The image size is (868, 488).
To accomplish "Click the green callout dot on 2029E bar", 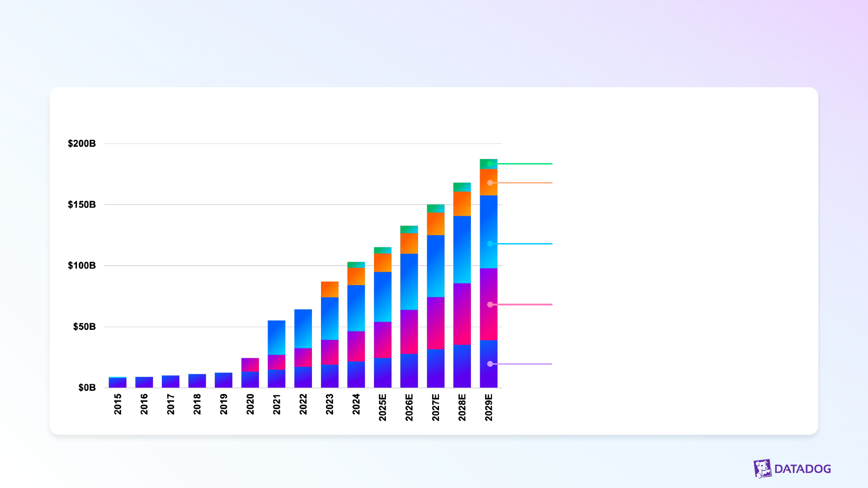I will pyautogui.click(x=490, y=164).
